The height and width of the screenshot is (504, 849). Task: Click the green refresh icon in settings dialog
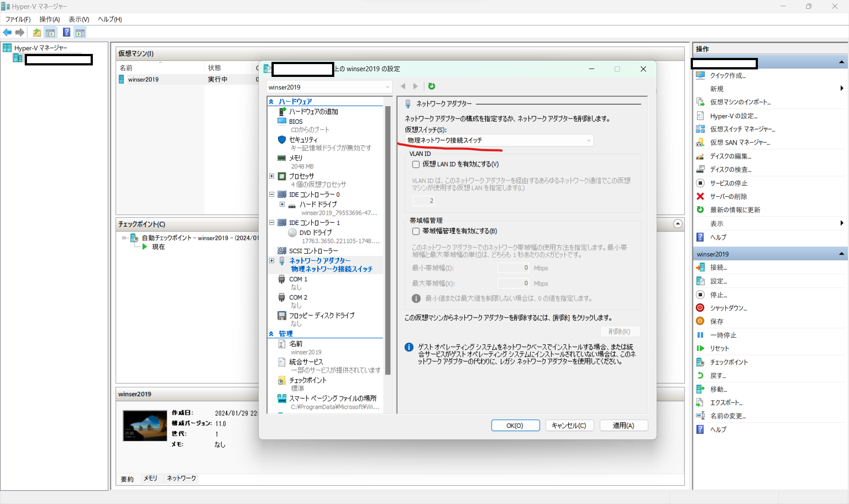click(432, 86)
